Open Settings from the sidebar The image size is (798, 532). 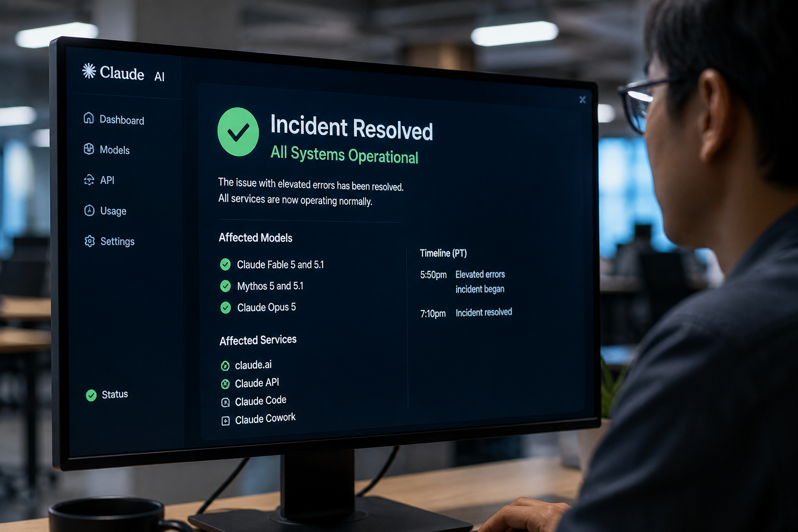click(110, 241)
